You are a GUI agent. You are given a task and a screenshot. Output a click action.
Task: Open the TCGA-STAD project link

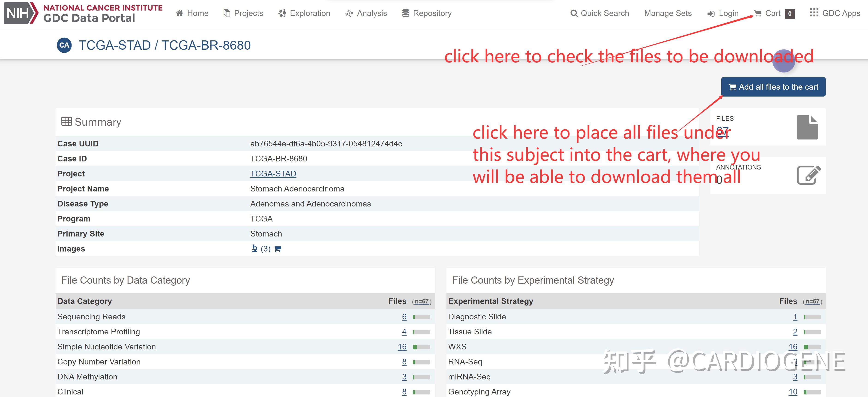click(273, 173)
